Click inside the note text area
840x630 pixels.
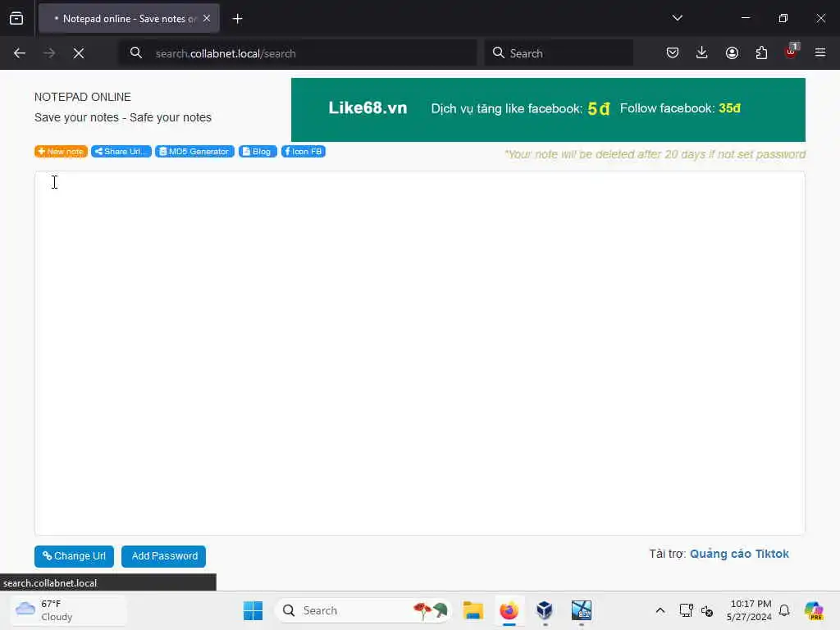pyautogui.click(x=420, y=353)
